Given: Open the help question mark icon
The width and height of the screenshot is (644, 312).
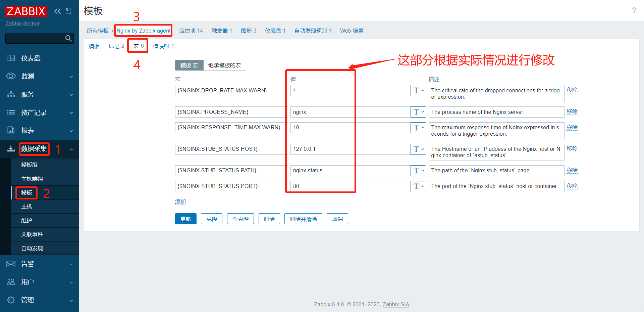Looking at the screenshot, I should [634, 10].
